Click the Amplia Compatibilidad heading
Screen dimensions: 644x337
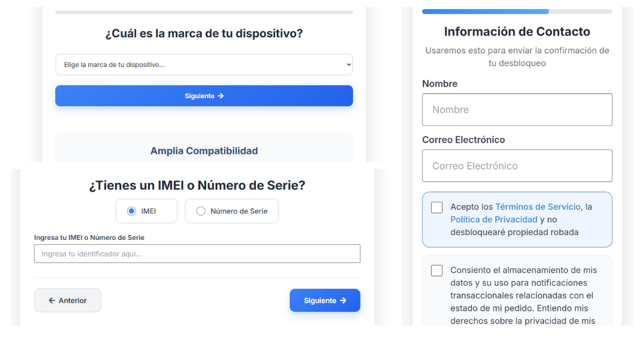pos(204,151)
